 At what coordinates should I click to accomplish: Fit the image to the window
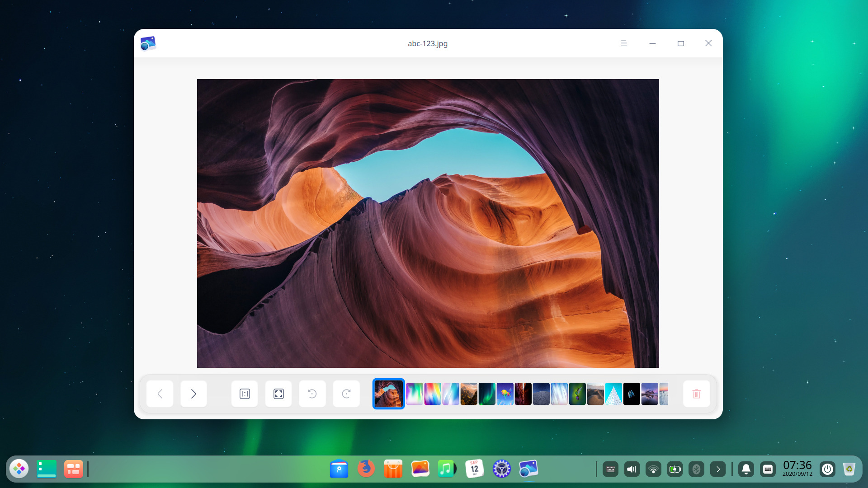(x=278, y=394)
